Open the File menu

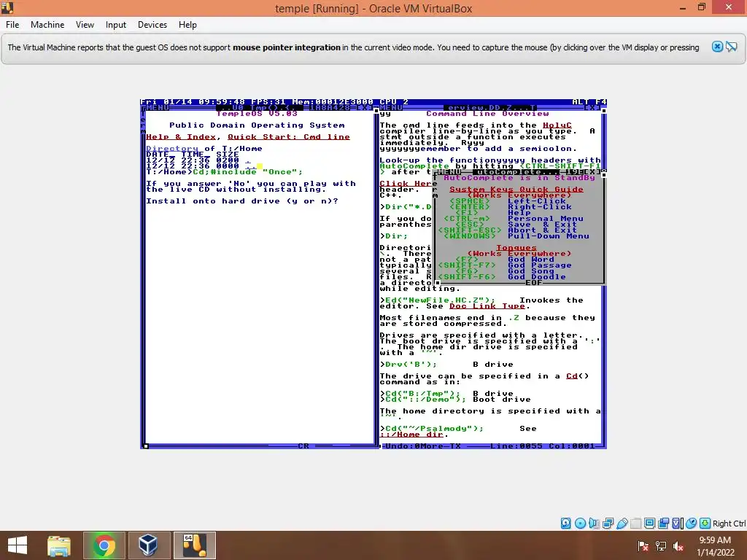coord(12,25)
